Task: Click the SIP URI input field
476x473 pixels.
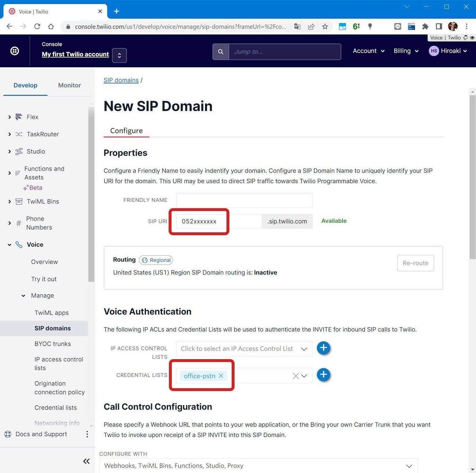Action: 219,221
